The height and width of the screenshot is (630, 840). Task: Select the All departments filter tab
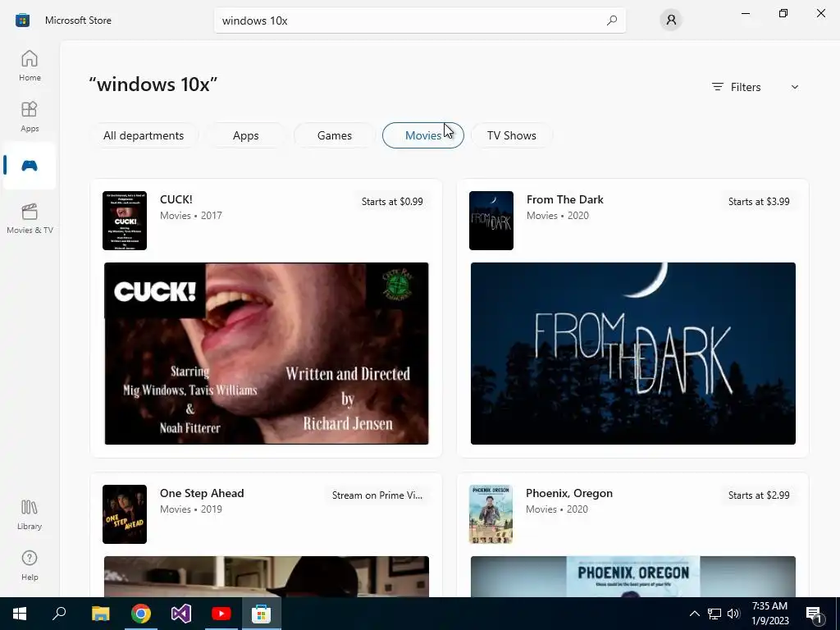[143, 135]
